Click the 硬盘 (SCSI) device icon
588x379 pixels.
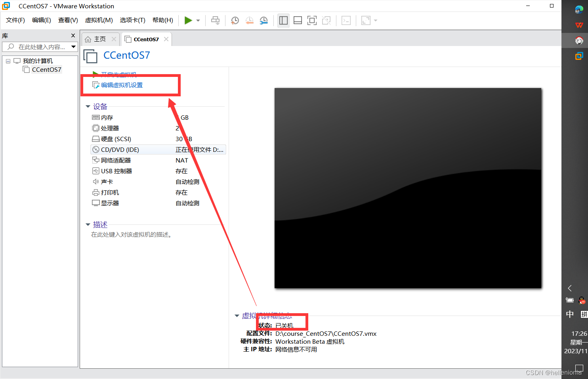point(95,139)
